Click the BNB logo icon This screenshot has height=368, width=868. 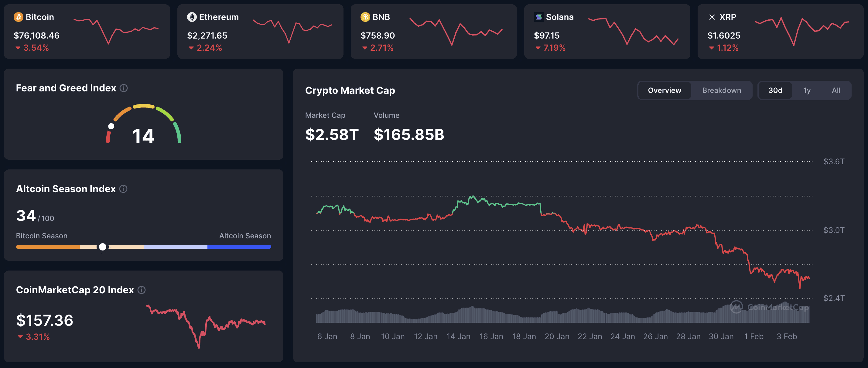click(x=365, y=17)
